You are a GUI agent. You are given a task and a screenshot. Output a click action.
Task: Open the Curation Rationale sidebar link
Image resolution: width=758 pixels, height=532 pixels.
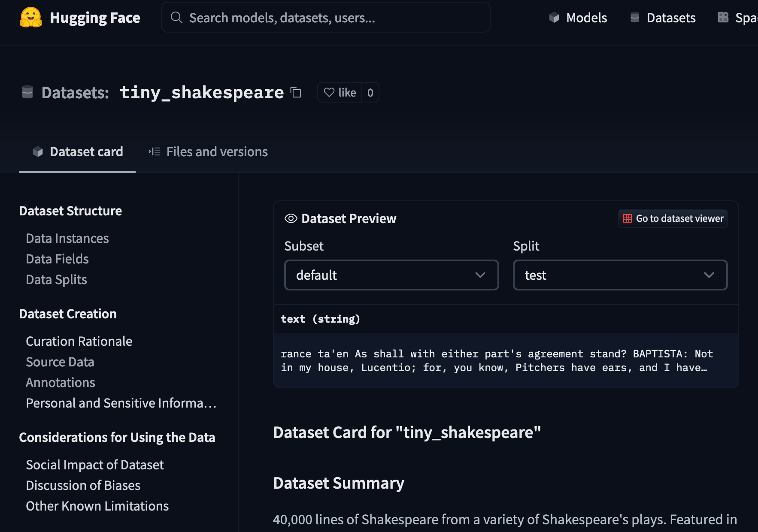pyautogui.click(x=79, y=342)
